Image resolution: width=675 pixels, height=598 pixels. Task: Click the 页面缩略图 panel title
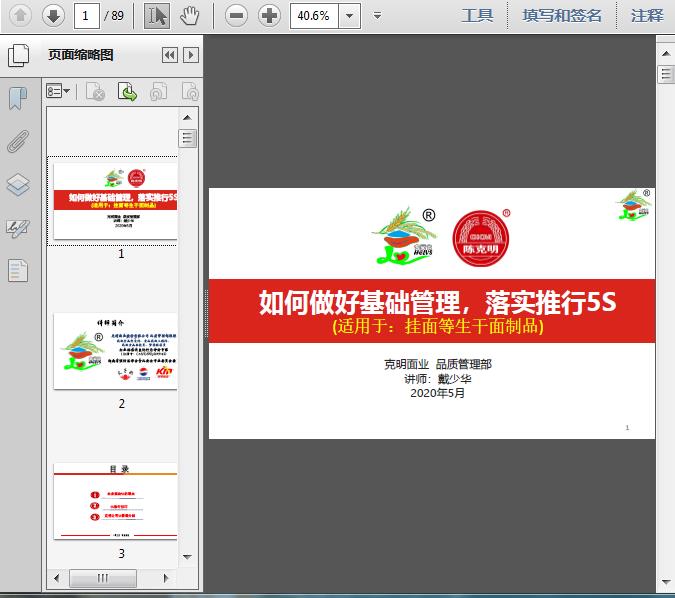coord(81,55)
